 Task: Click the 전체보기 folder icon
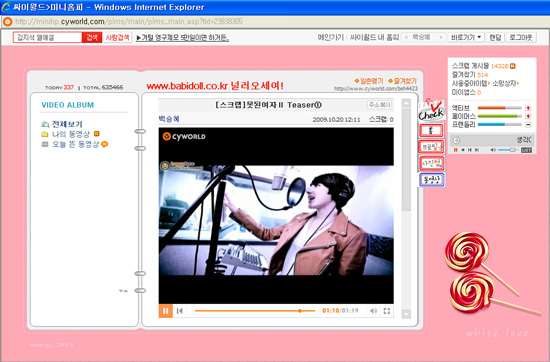point(45,124)
